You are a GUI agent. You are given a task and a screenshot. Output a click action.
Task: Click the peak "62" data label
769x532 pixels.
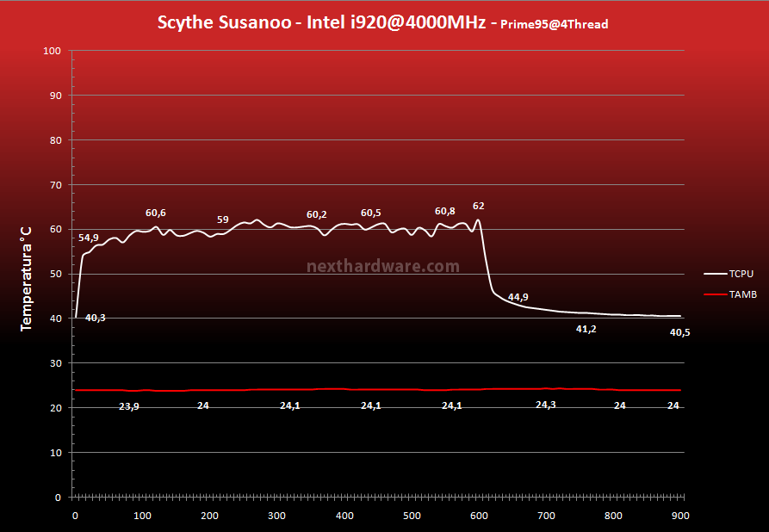click(478, 206)
